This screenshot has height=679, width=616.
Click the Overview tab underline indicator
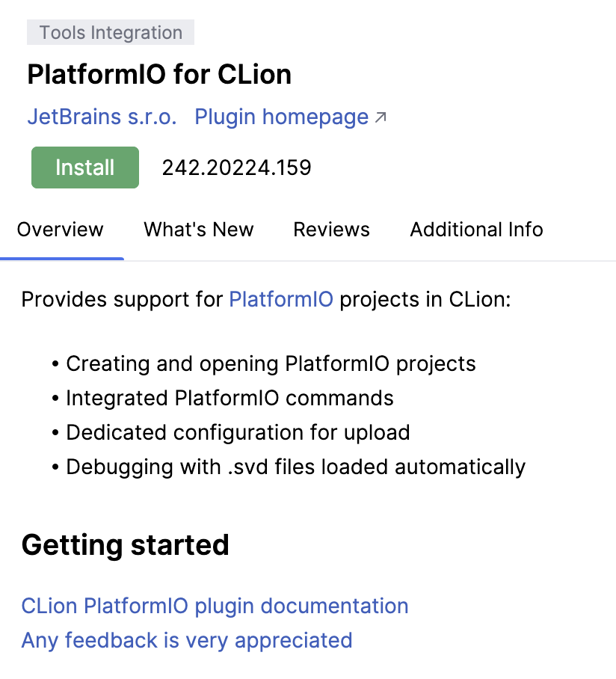tap(62, 257)
